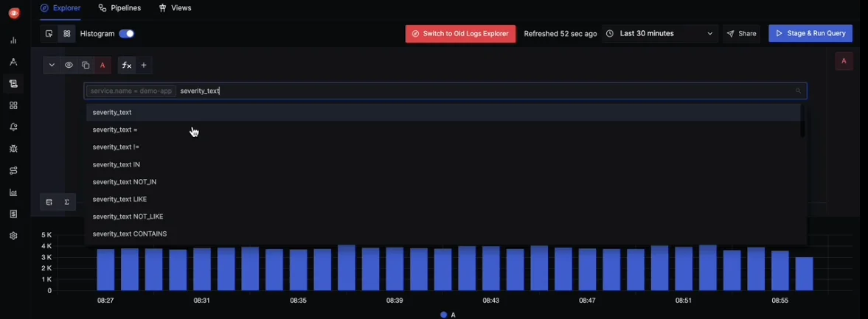The image size is (868, 319).
Task: Open the settings gear in the sidebar
Action: pyautogui.click(x=13, y=236)
